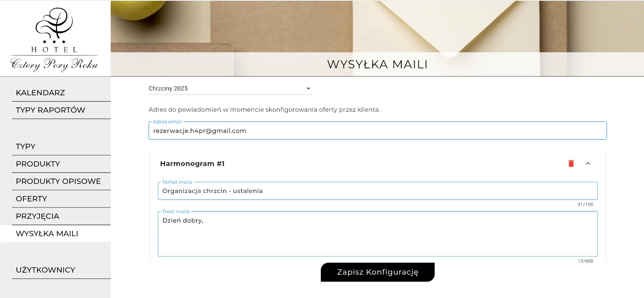Image resolution: width=644 pixels, height=298 pixels.
Task: Delete Harmonogram #1 with the trash icon
Action: point(571,163)
